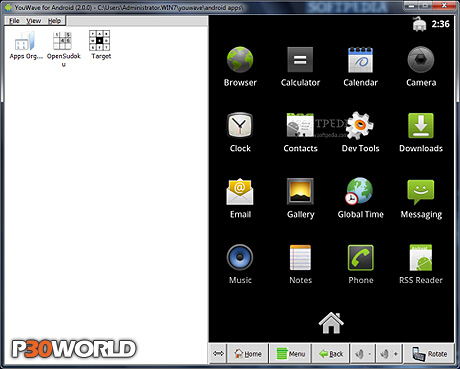Open the File menu
The height and width of the screenshot is (369, 460).
pyautogui.click(x=14, y=21)
